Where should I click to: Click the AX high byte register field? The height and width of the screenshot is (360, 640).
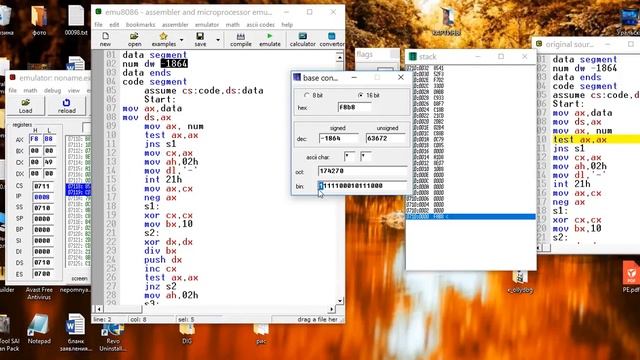35,139
